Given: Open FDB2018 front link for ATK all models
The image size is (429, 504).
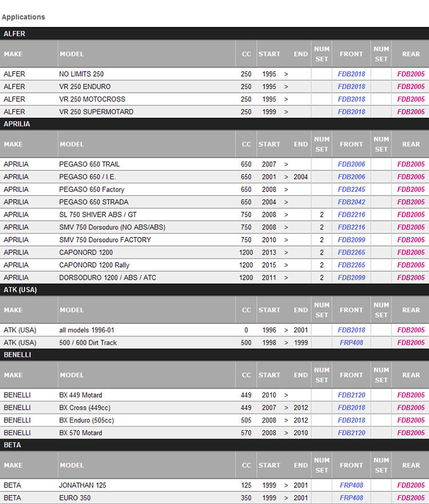Looking at the screenshot, I should pos(351,330).
